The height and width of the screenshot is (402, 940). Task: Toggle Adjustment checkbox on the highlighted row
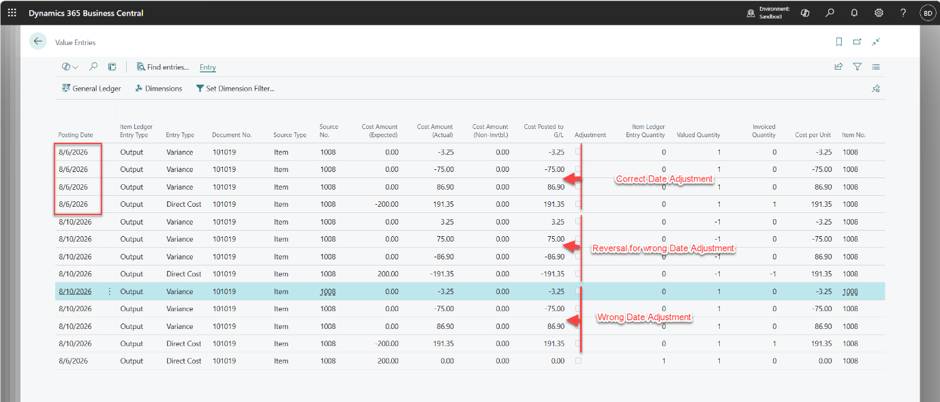pyautogui.click(x=578, y=292)
